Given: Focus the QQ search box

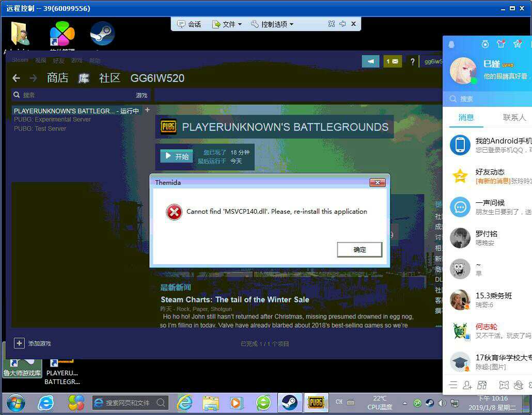Looking at the screenshot, I should 487,99.
